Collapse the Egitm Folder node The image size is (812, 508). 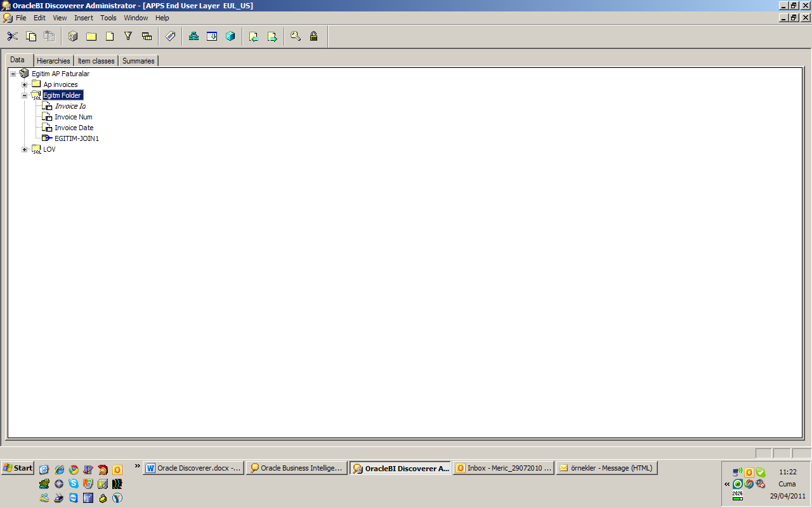pos(23,95)
